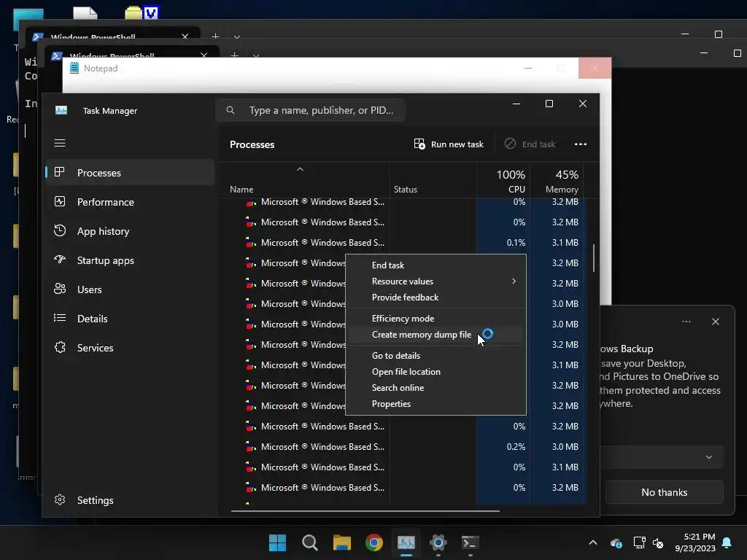
Task: Switch to the Performance page
Action: tap(130, 202)
